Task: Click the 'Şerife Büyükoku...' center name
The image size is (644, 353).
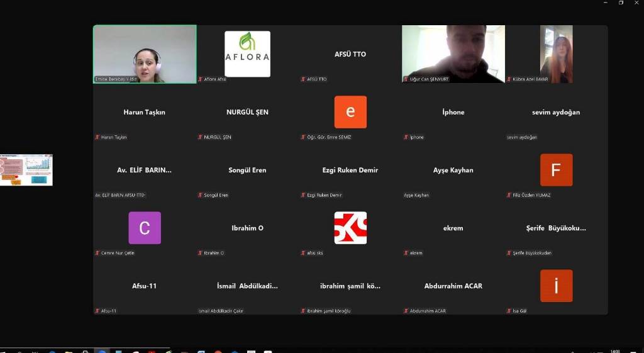Action: pyautogui.click(x=556, y=228)
